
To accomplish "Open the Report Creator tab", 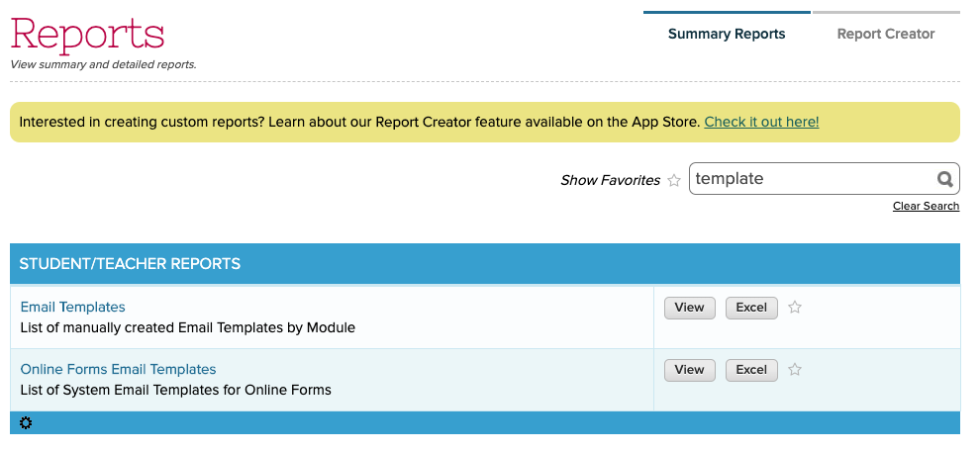I will coord(886,34).
